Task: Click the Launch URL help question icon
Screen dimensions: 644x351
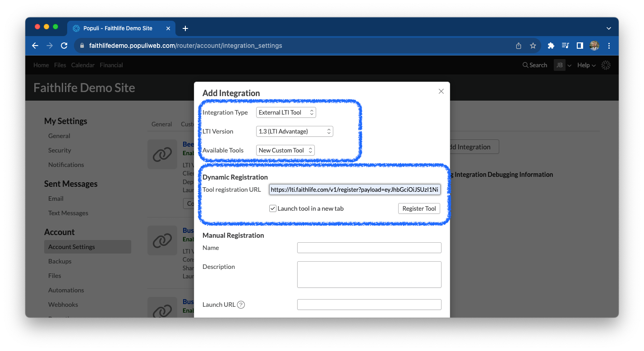Action: (x=241, y=305)
